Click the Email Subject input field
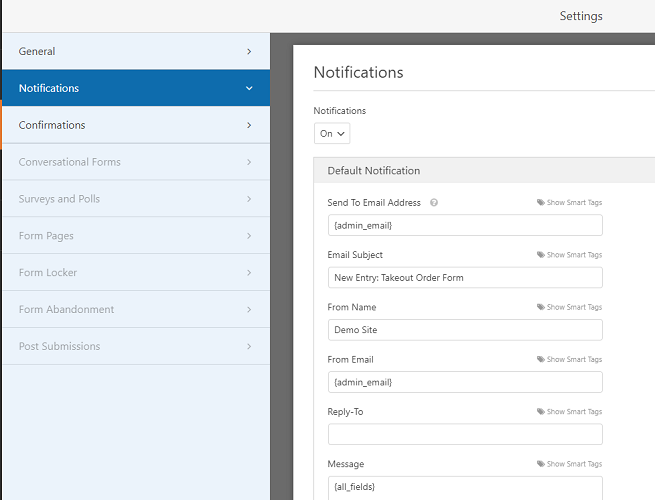Viewport: 655px width, 500px height. pos(465,277)
